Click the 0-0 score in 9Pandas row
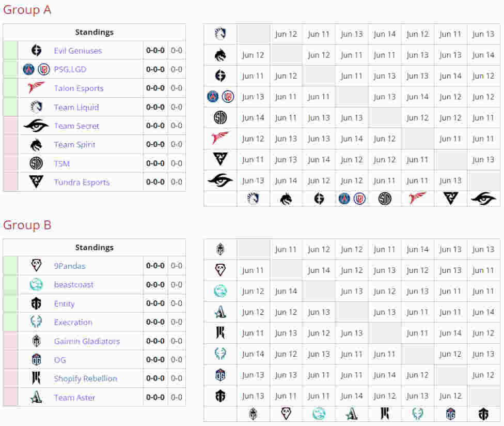 (177, 266)
